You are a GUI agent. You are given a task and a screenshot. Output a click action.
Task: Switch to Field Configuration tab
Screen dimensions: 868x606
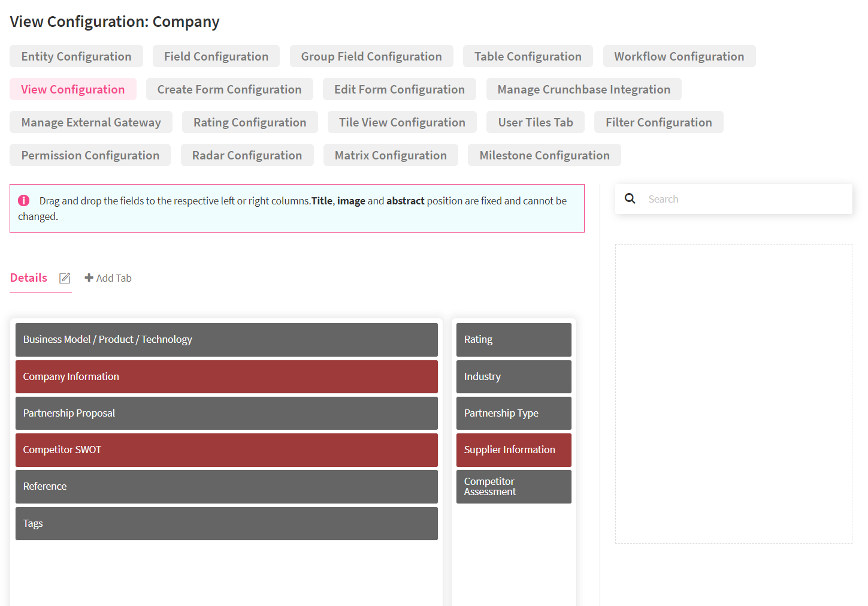pyautogui.click(x=216, y=56)
